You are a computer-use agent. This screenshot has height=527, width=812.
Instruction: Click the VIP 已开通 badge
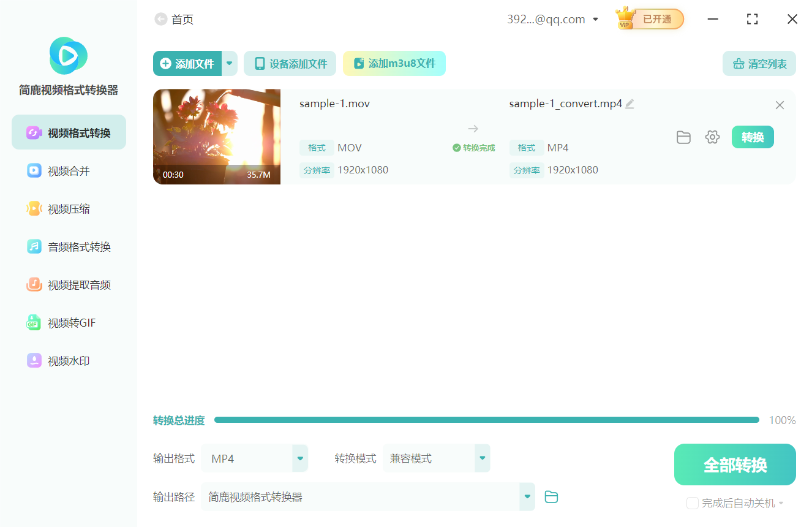[x=649, y=18]
